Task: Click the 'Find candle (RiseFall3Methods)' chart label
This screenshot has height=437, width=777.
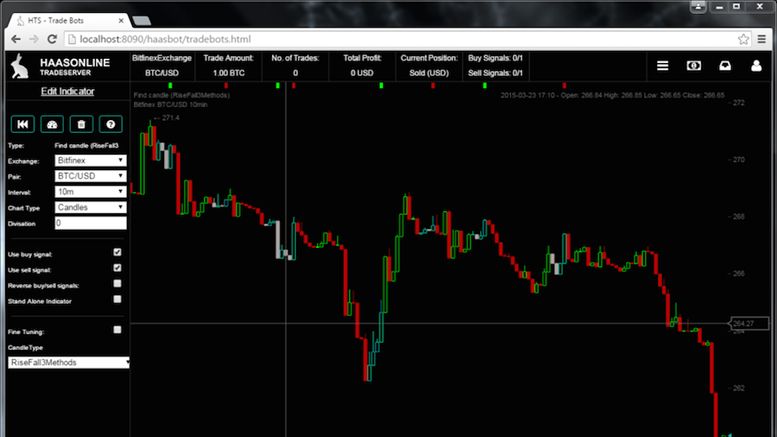Action: (x=181, y=95)
